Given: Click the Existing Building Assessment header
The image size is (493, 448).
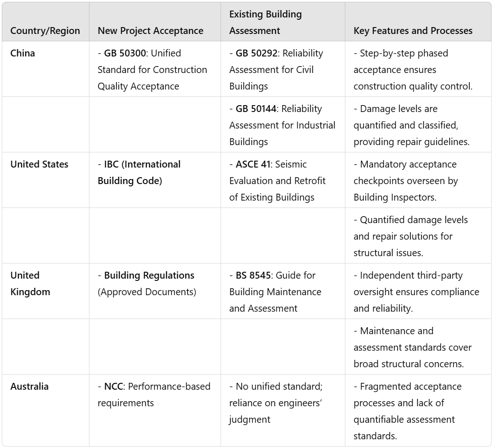Looking at the screenshot, I should tap(266, 22).
